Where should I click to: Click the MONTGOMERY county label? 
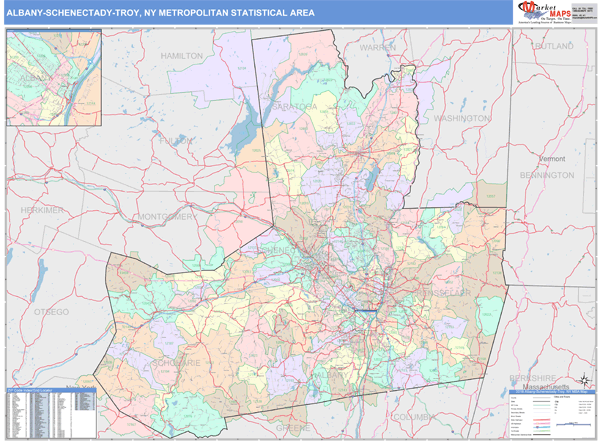point(166,216)
